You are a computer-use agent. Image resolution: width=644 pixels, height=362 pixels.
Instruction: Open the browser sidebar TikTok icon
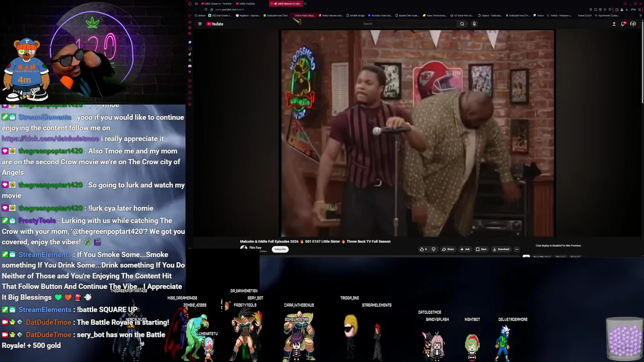190,54
